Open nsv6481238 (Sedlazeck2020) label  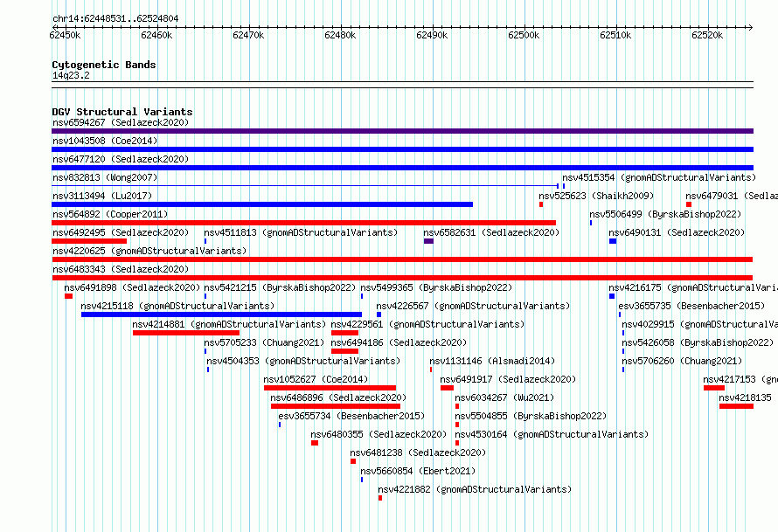pos(418,453)
